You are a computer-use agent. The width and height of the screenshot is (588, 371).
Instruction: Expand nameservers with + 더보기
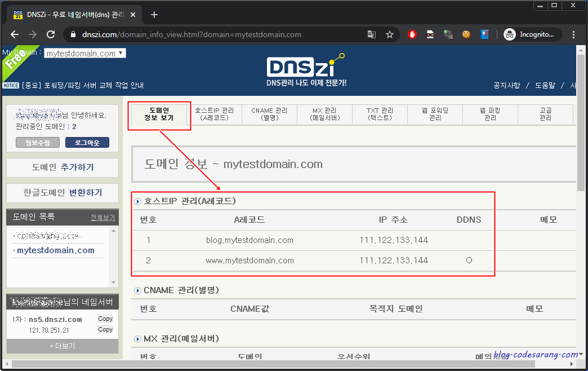[x=63, y=346]
